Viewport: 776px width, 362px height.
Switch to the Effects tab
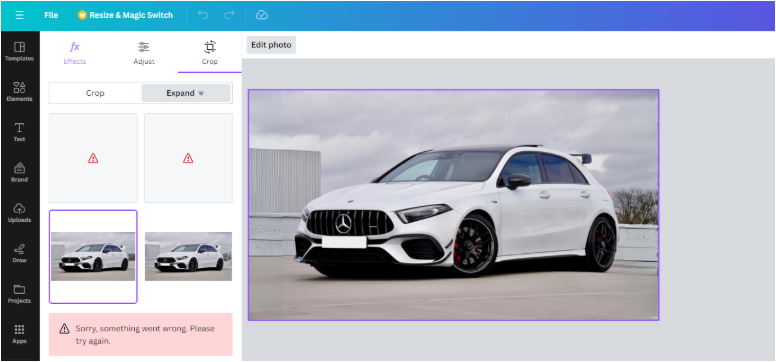point(75,53)
